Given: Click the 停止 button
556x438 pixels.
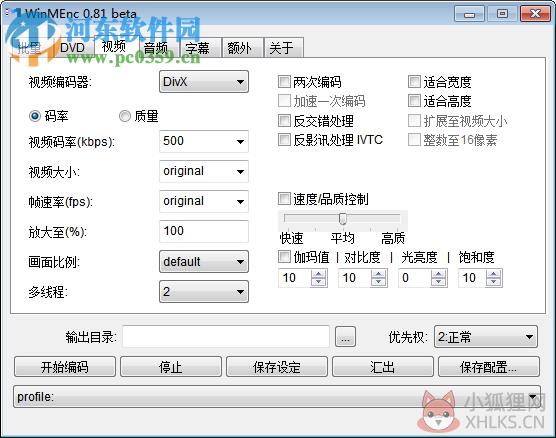Looking at the screenshot, I should click(x=171, y=367).
